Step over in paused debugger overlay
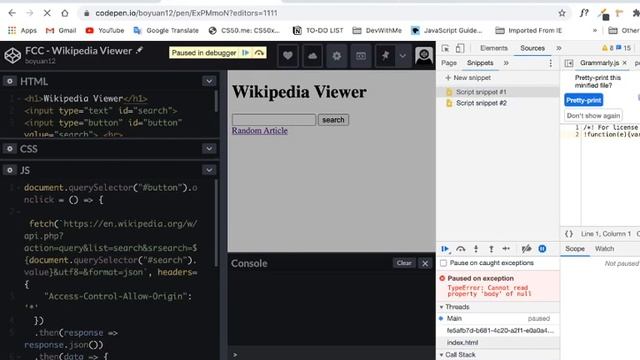This screenshot has height=360, width=640. 259,53
